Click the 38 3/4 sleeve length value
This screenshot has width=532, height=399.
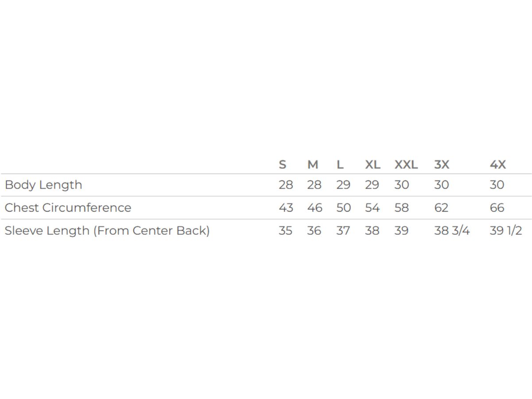coord(452,231)
